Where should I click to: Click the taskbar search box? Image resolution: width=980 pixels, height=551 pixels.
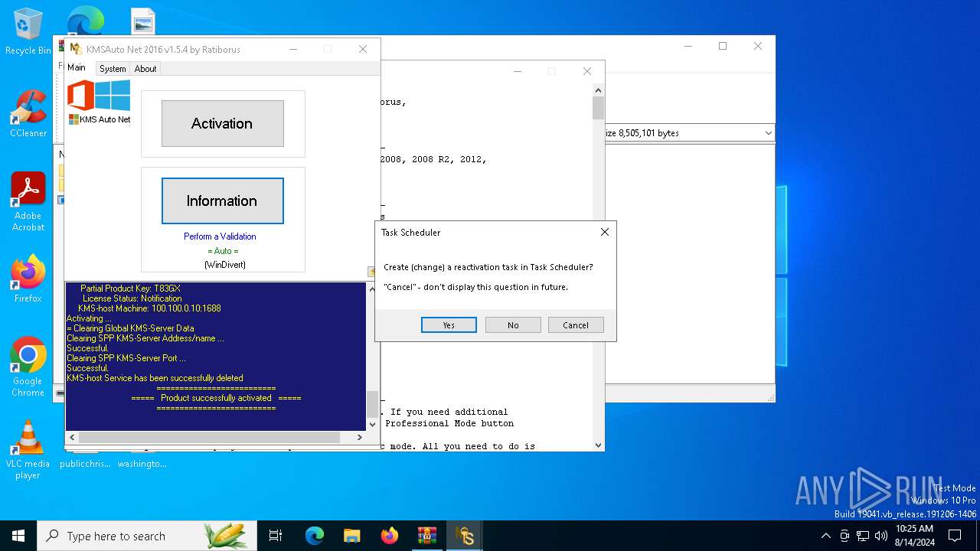pos(147,536)
